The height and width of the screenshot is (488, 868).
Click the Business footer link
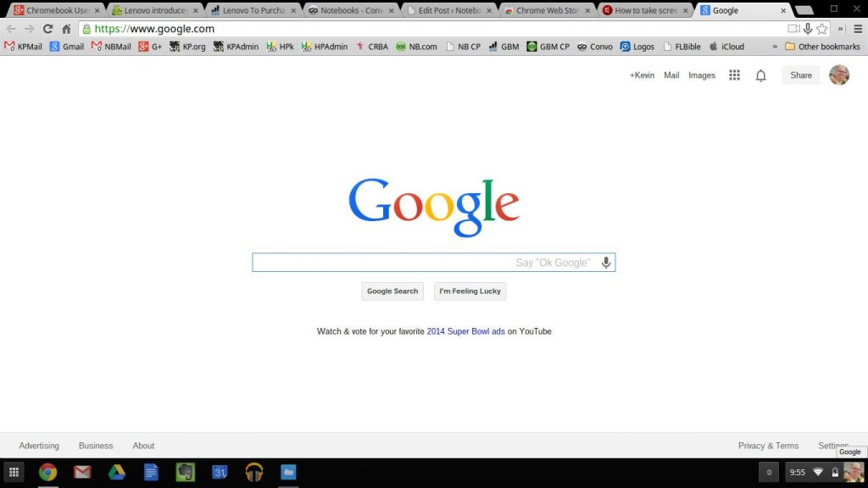pyautogui.click(x=96, y=446)
